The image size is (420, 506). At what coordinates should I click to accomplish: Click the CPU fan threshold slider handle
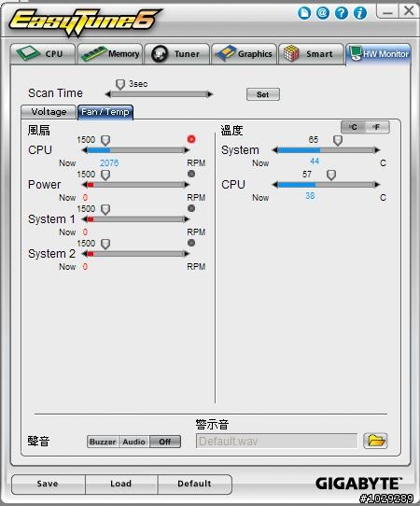[x=105, y=140]
